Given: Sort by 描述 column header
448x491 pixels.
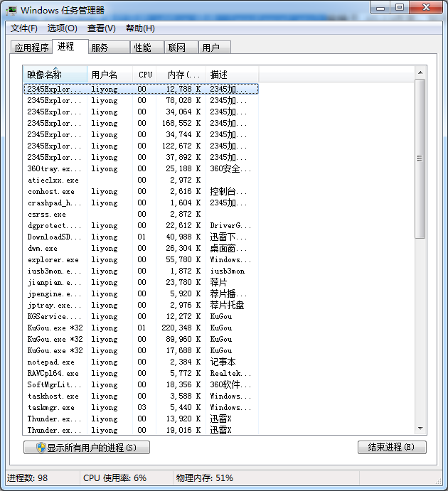Looking at the screenshot, I should coord(232,75).
